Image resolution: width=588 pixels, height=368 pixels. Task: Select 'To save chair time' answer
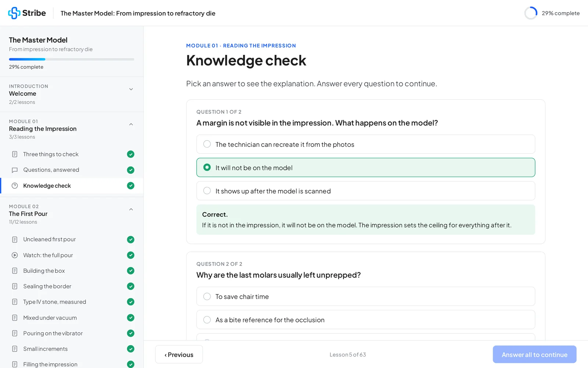tap(366, 296)
